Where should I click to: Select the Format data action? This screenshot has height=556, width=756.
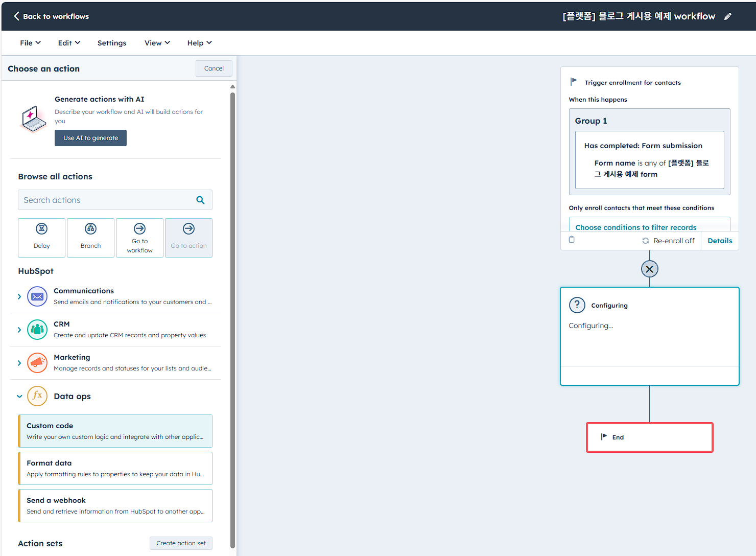coord(115,468)
